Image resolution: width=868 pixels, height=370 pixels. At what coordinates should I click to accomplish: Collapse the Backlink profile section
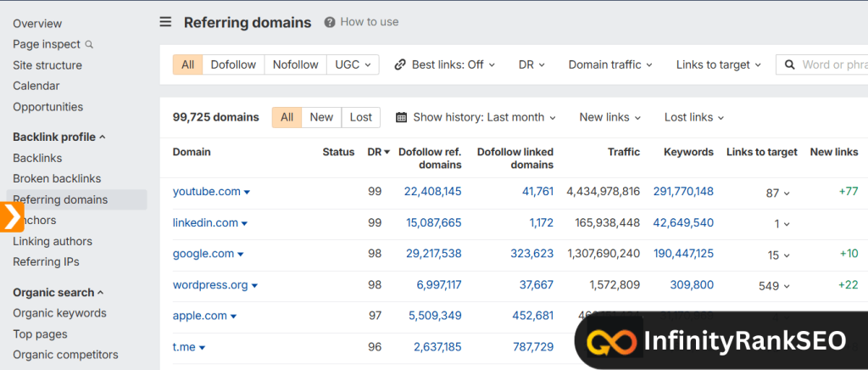coord(59,137)
